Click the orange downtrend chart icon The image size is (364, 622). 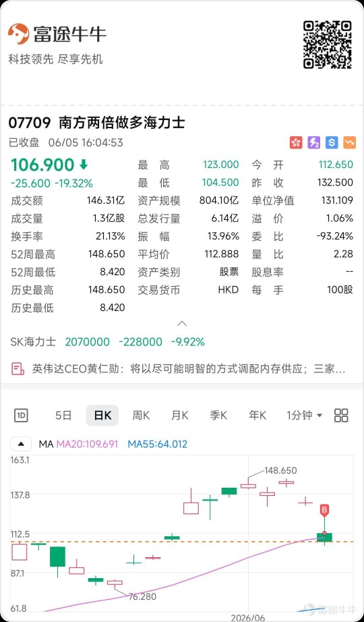350,142
